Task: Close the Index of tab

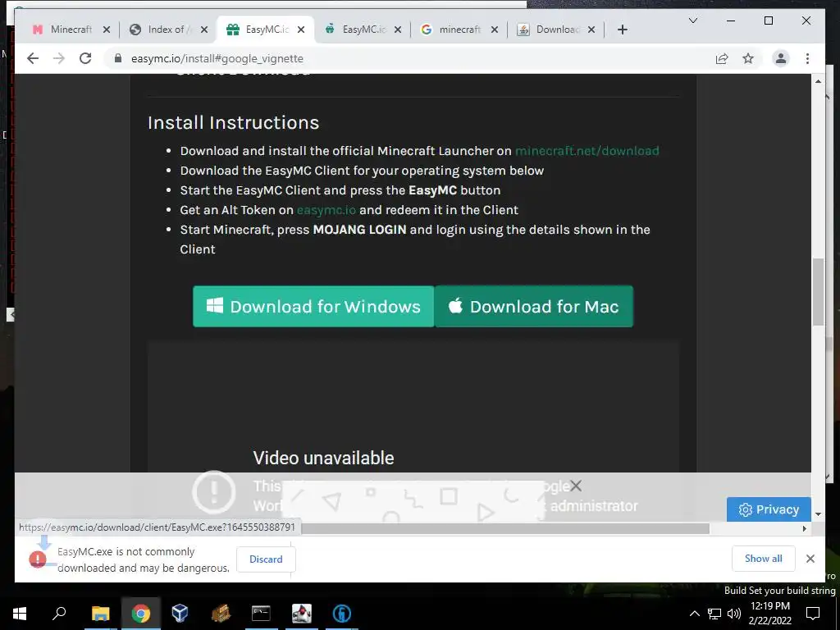Action: (x=204, y=30)
